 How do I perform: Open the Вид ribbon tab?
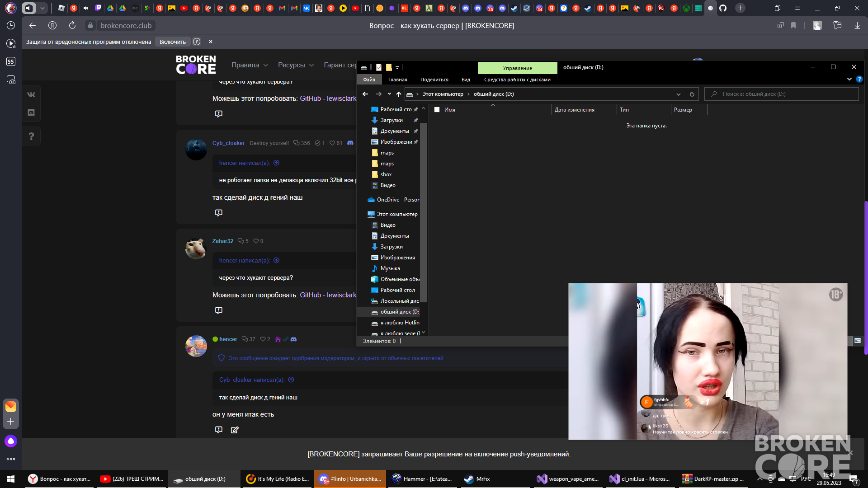[x=466, y=80]
